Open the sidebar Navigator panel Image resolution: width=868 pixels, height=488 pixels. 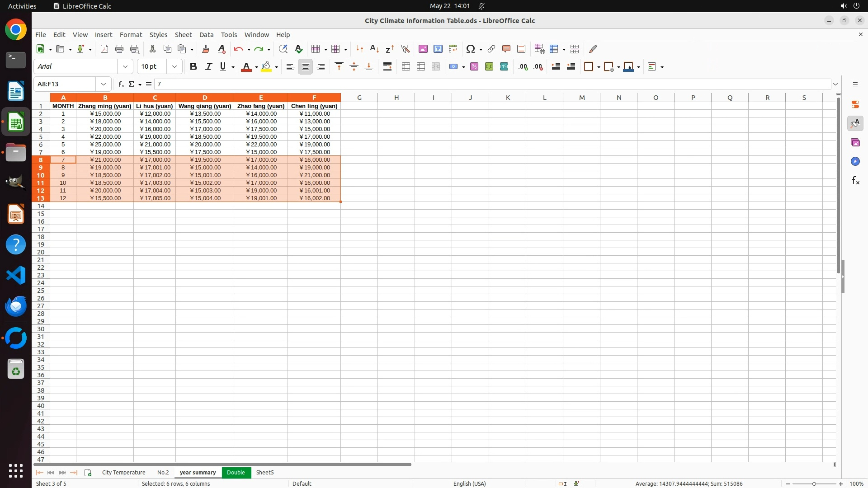pos(855,161)
